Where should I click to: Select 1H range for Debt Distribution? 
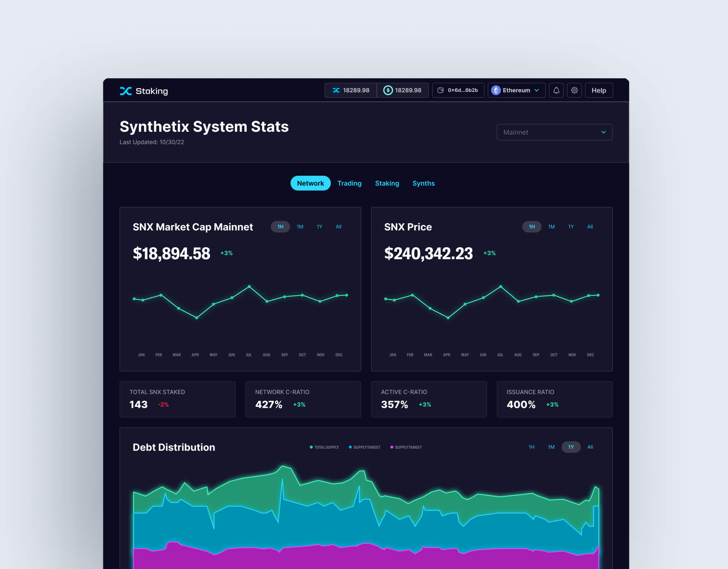[532, 447]
